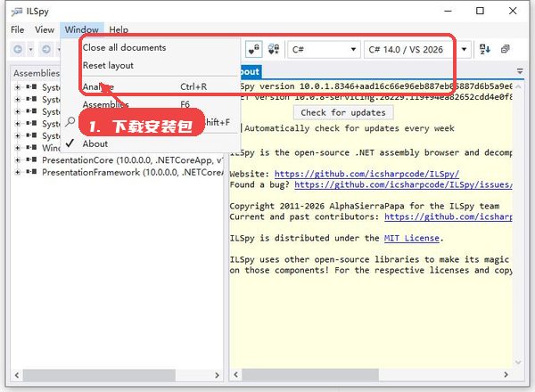Click the Assemblies panel scroll-right arrow

point(217,375)
